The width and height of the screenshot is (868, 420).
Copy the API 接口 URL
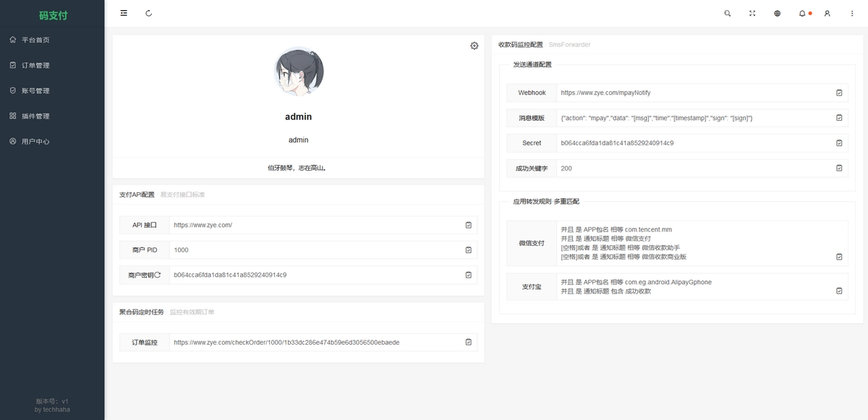coord(468,225)
